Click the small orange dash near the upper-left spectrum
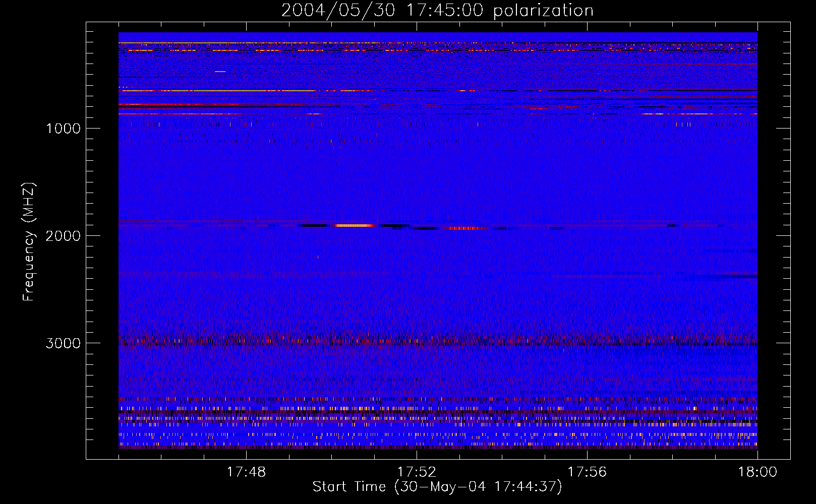The width and height of the screenshot is (816, 504). click(220, 72)
